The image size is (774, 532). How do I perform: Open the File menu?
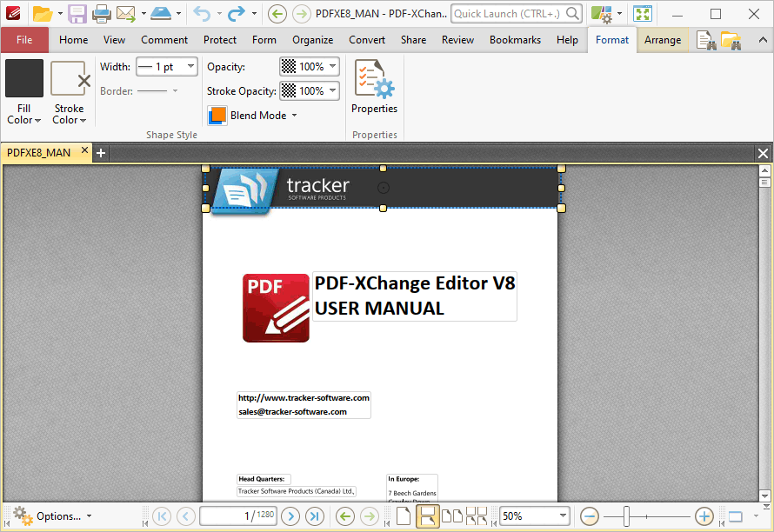pyautogui.click(x=24, y=40)
